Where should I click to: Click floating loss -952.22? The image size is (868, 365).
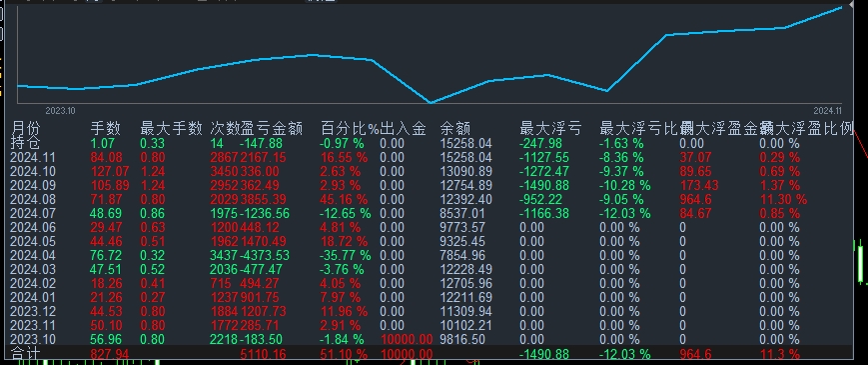541,199
